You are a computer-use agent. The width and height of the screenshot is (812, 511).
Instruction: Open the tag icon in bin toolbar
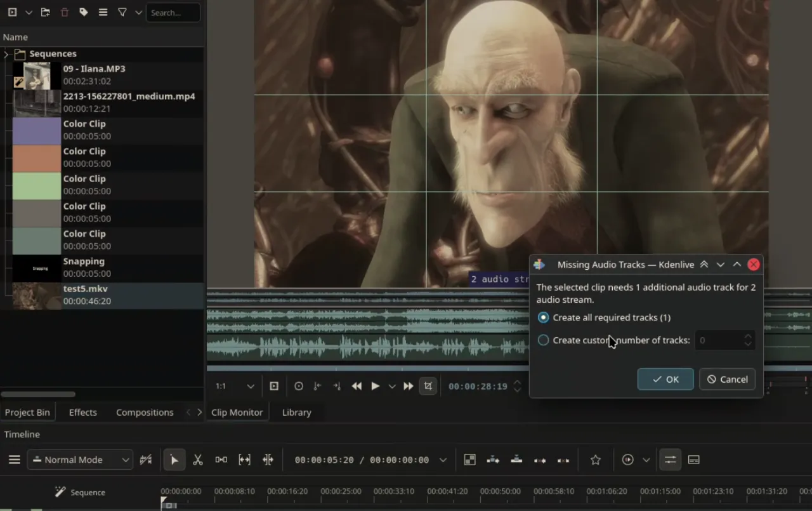click(x=83, y=12)
